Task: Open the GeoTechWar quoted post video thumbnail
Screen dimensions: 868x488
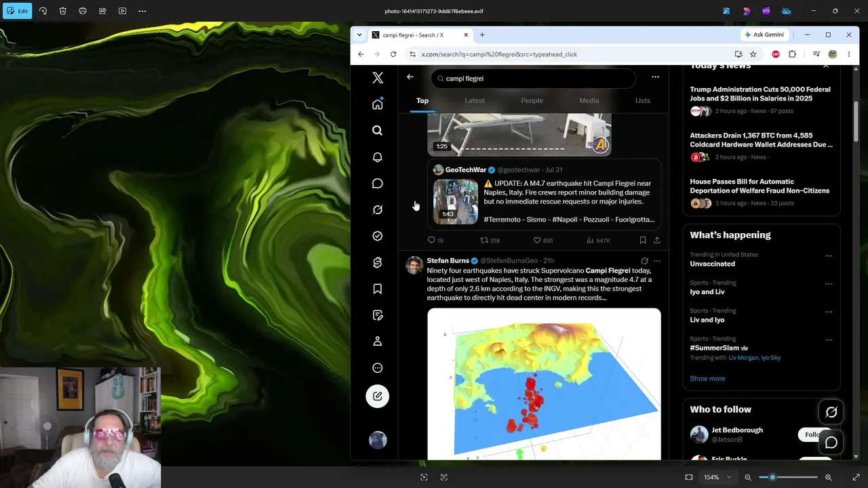Action: [x=456, y=202]
